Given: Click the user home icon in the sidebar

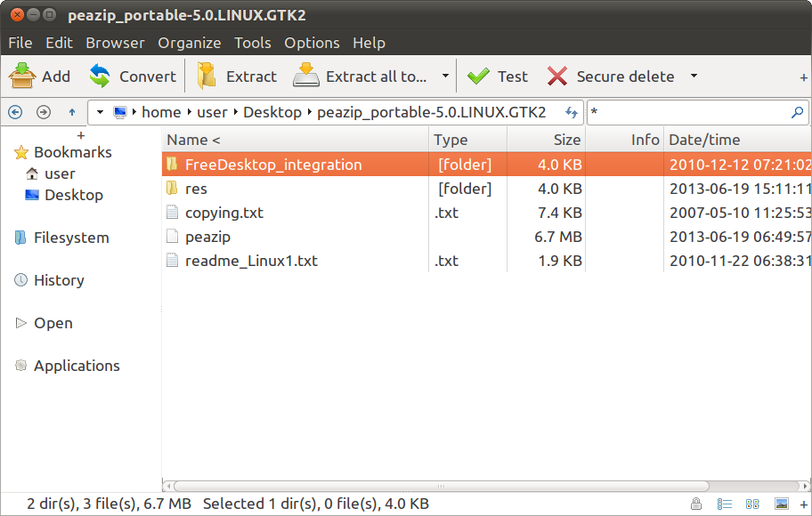Looking at the screenshot, I should point(32,173).
